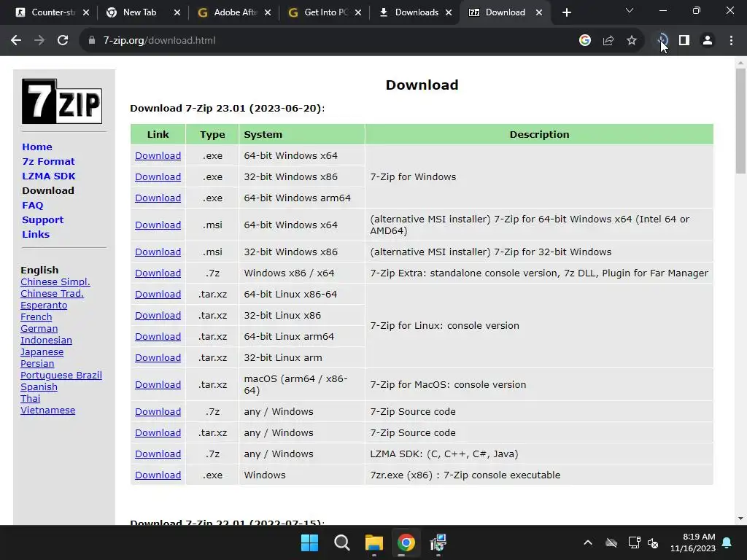Show hidden system tray icons chevron
Image resolution: width=747 pixels, height=560 pixels.
[x=588, y=542]
